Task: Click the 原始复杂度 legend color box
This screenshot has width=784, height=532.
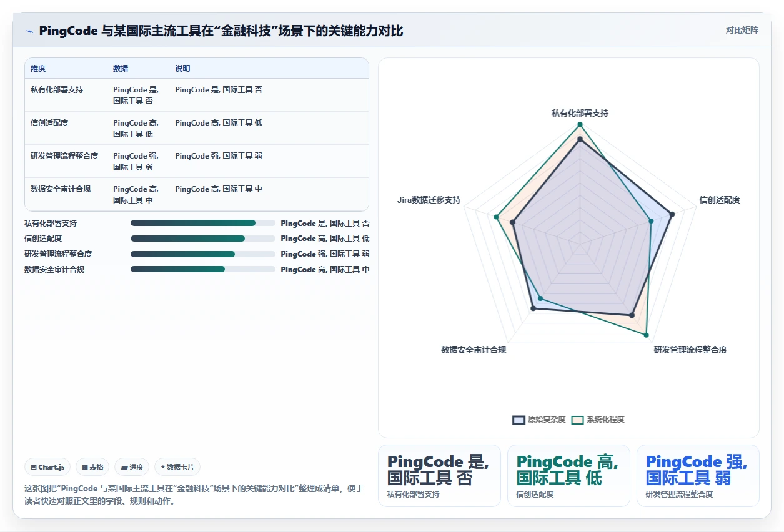Action: (x=519, y=420)
